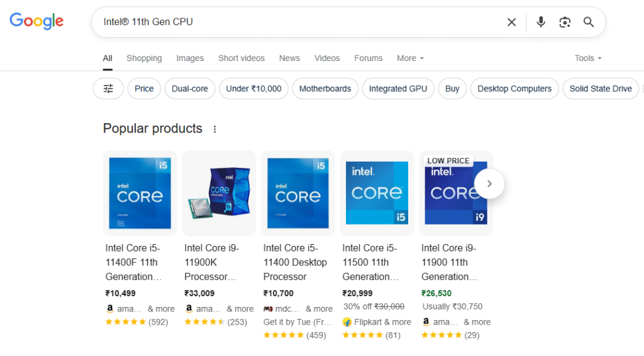Open Popular products three-dot options

(214, 130)
